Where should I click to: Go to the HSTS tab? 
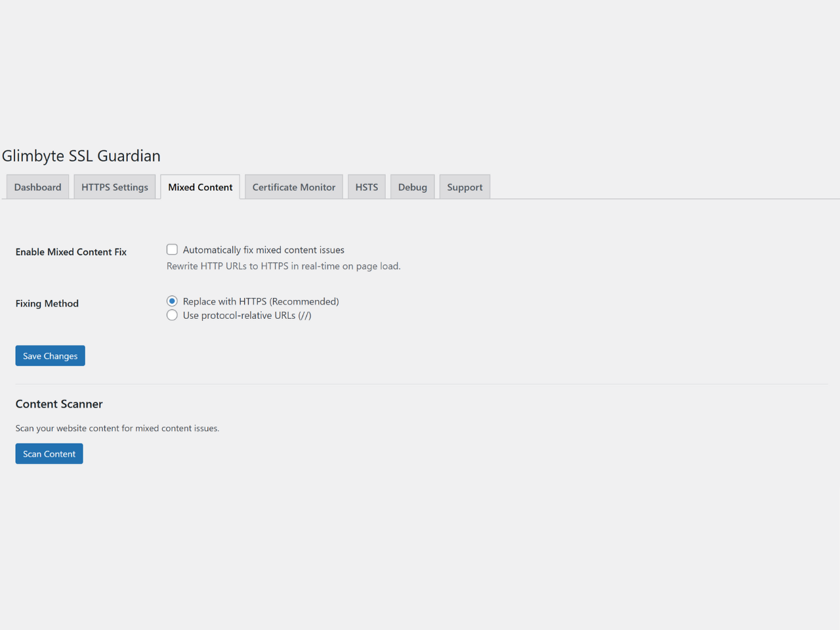[x=367, y=187]
